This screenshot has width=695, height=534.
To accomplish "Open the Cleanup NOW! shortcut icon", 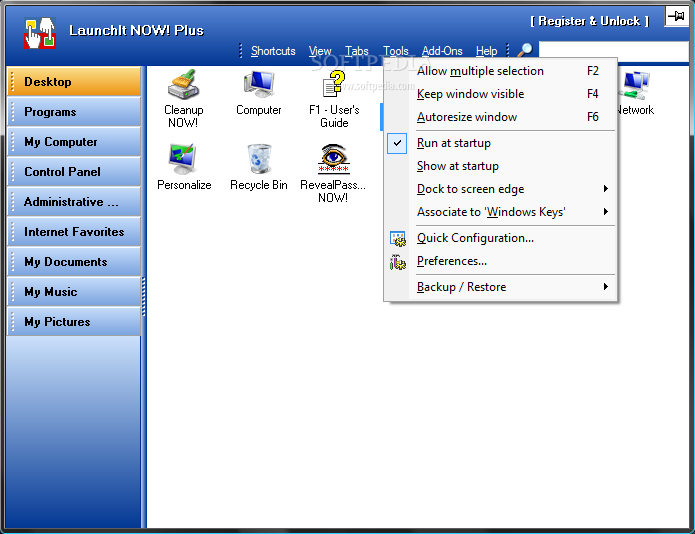I will pyautogui.click(x=184, y=84).
